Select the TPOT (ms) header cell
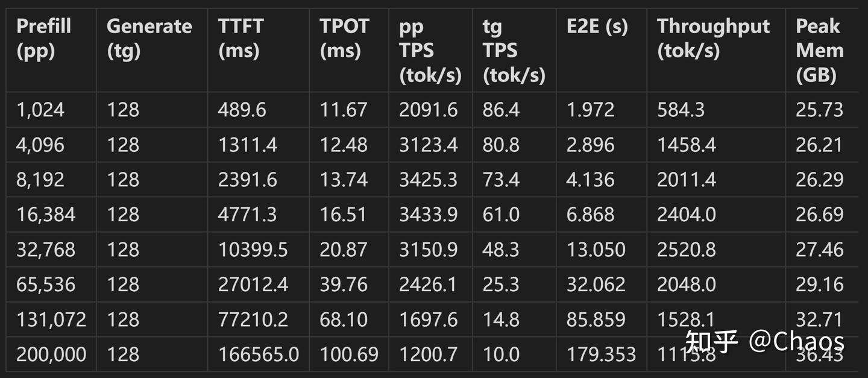868x378 pixels. click(x=344, y=39)
